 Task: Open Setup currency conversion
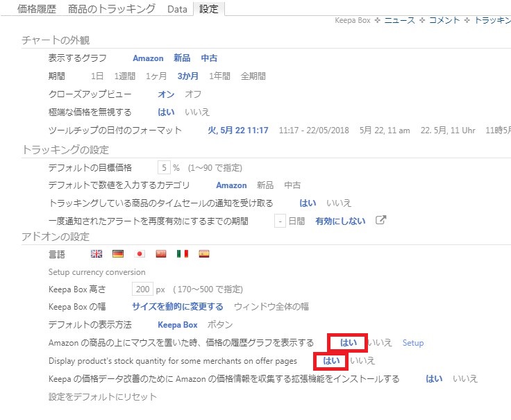point(97,272)
